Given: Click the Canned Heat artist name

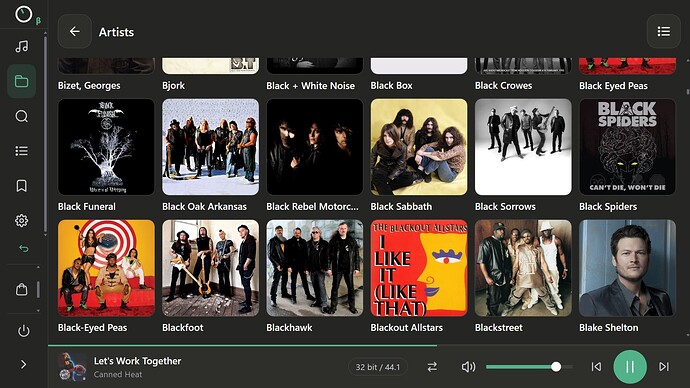Looking at the screenshot, I should point(117,374).
